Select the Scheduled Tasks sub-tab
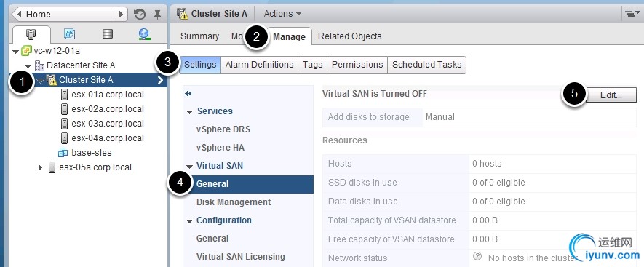This screenshot has height=267, width=644. pyautogui.click(x=426, y=65)
